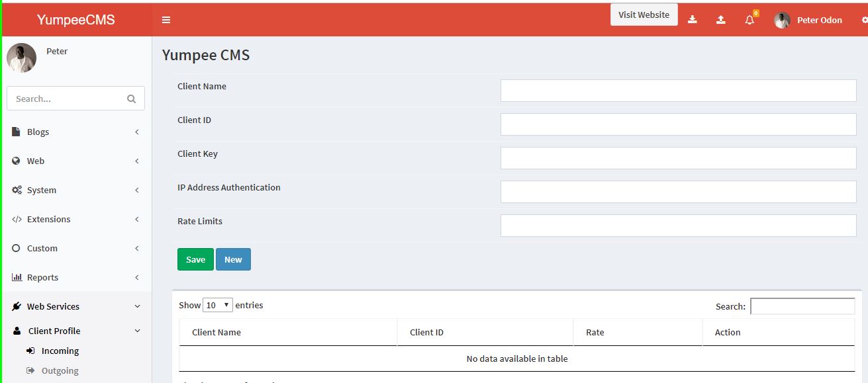This screenshot has width=868, height=383.
Task: Collapse the Client Profile submenu chevron
Action: pyautogui.click(x=137, y=331)
